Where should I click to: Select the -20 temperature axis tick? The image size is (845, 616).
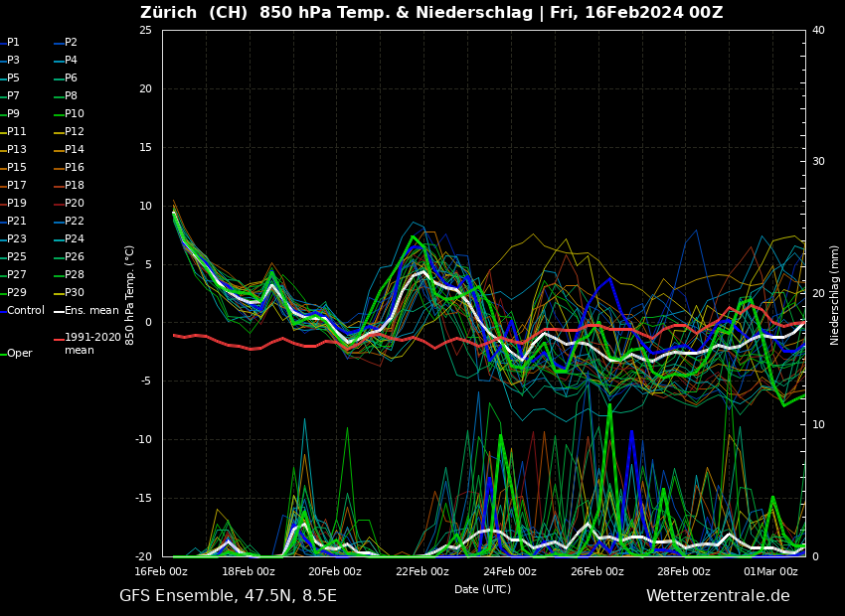click(143, 556)
